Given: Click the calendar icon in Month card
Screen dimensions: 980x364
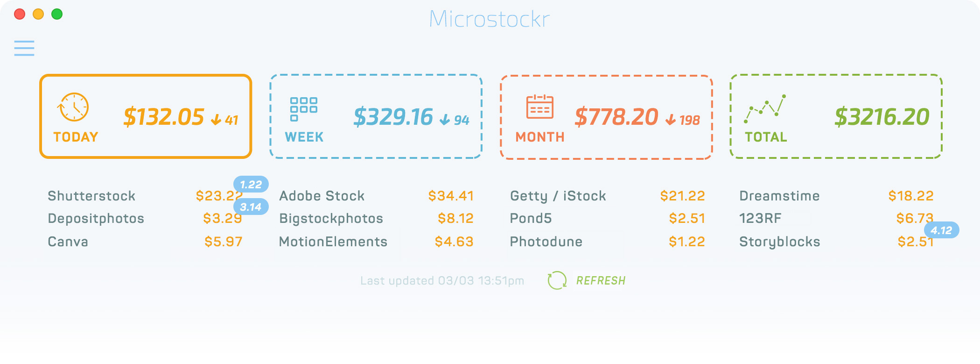Looking at the screenshot, I should click(539, 107).
